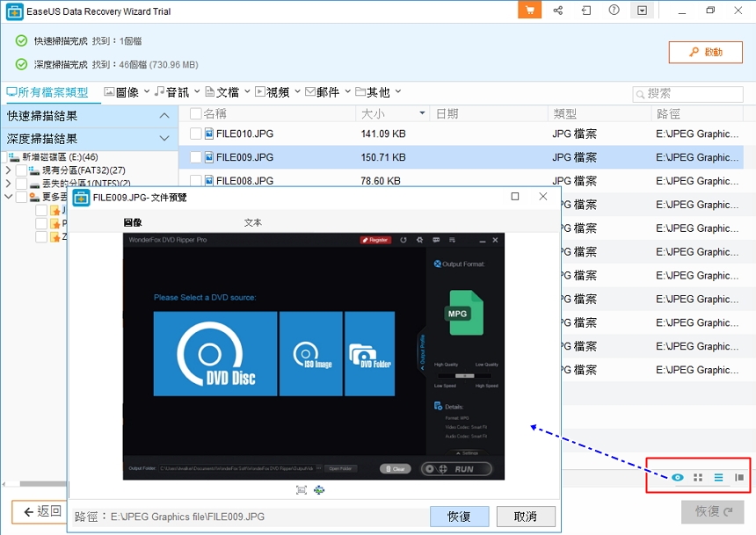Select the 其他 filter tab
Screen dimensions: 756x535
[373, 91]
